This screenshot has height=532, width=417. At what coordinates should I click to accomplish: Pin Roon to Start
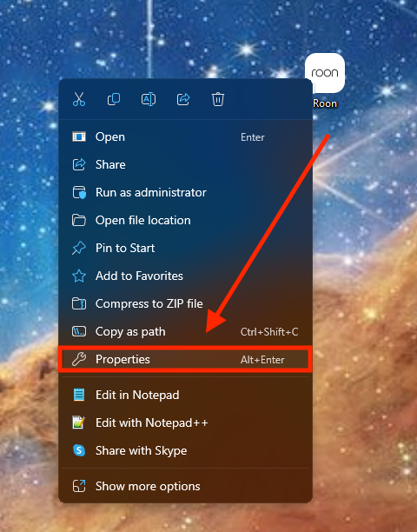(185, 249)
